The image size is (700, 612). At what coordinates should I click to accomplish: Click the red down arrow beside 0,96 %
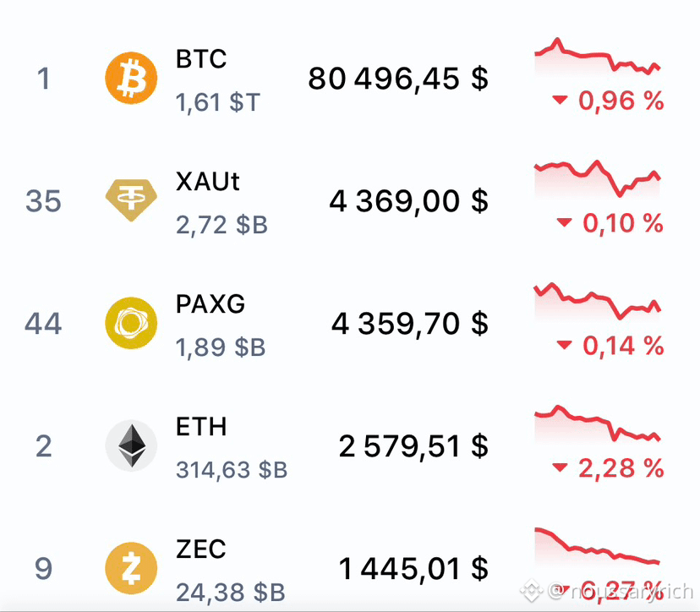(x=560, y=100)
